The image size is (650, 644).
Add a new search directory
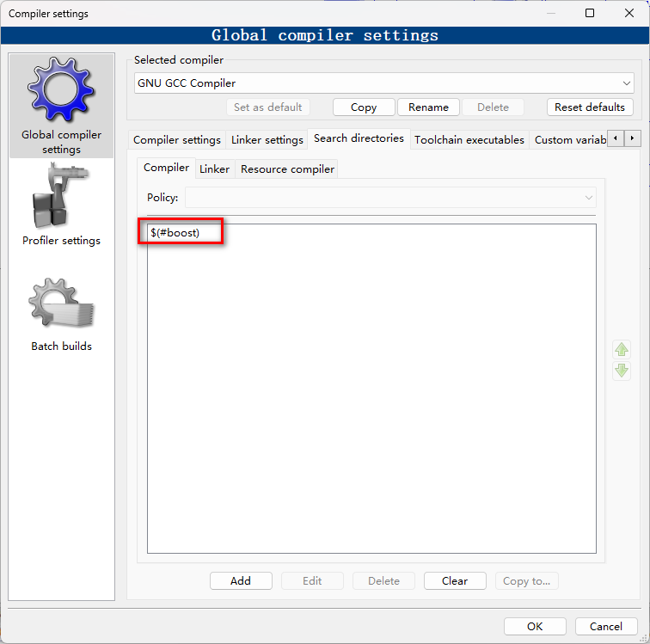point(241,581)
